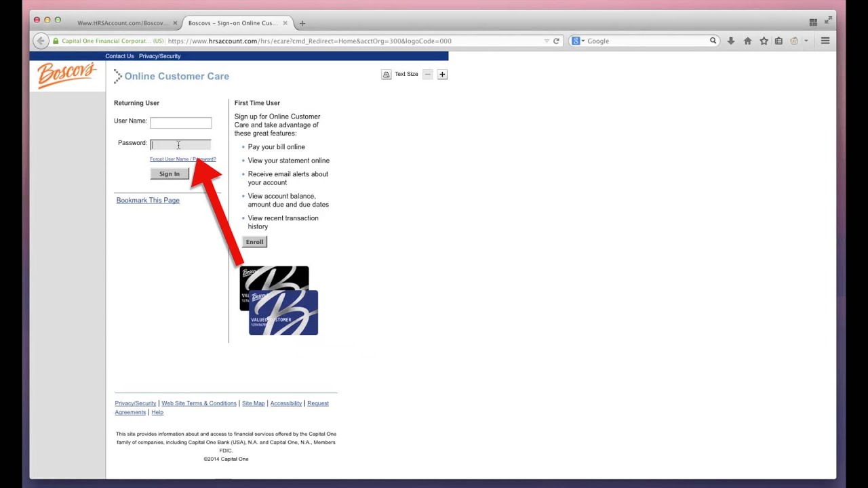This screenshot has height=488, width=868.
Task: Click the 'Pay your bill online' text
Action: click(276, 147)
